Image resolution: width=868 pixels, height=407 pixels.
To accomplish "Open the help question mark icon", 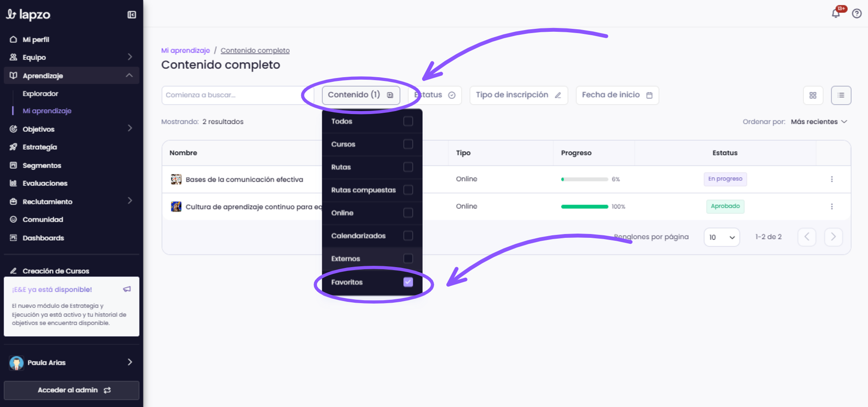I will 857,14.
